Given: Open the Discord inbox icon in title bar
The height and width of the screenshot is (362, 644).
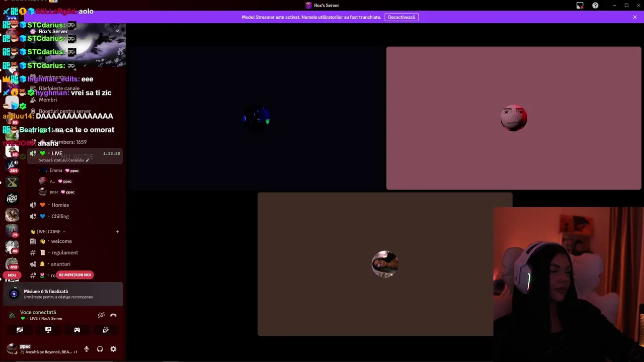Looking at the screenshot, I should point(580,6).
